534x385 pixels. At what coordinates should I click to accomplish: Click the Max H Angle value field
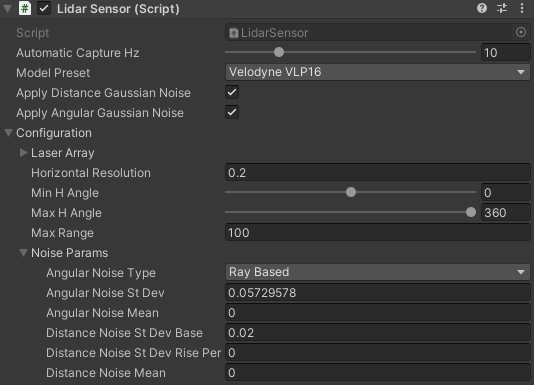click(505, 213)
